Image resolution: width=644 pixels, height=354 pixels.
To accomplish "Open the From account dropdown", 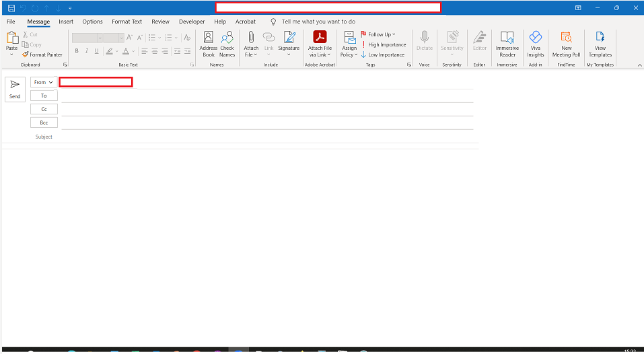I will [x=44, y=82].
